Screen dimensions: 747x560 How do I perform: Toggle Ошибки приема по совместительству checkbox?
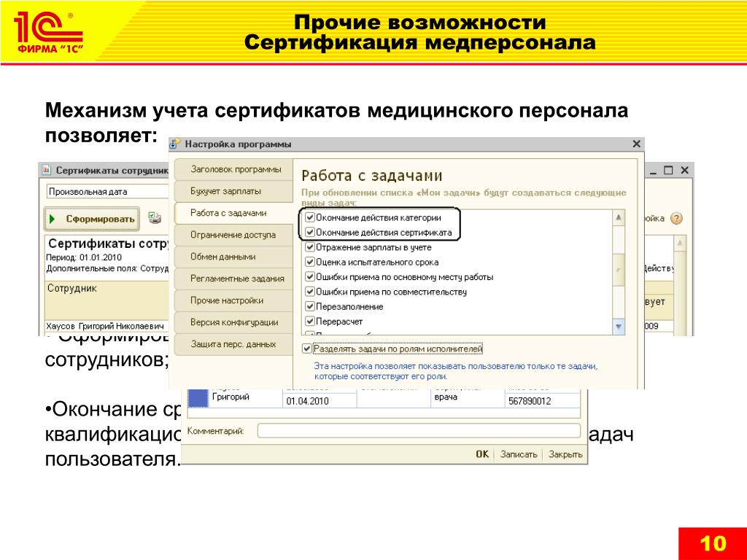click(x=310, y=292)
